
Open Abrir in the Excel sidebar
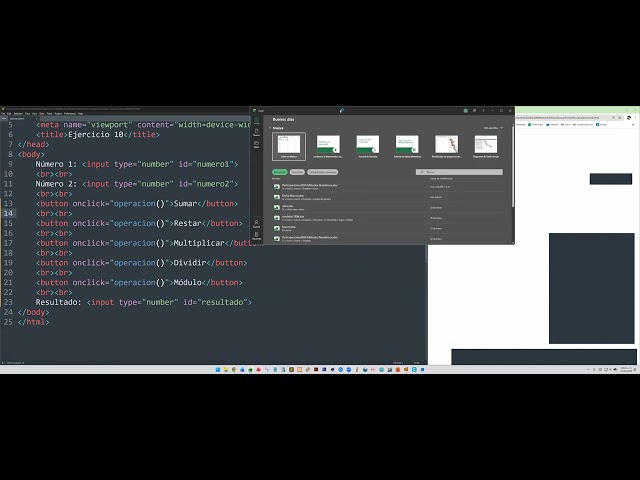tap(257, 145)
